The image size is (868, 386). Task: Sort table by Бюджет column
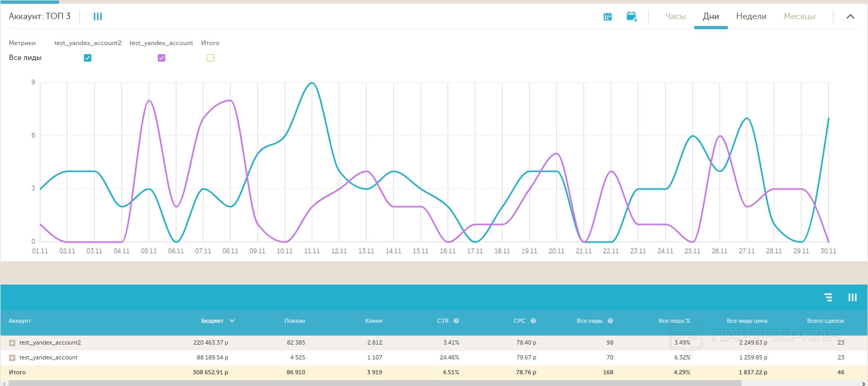(x=212, y=321)
